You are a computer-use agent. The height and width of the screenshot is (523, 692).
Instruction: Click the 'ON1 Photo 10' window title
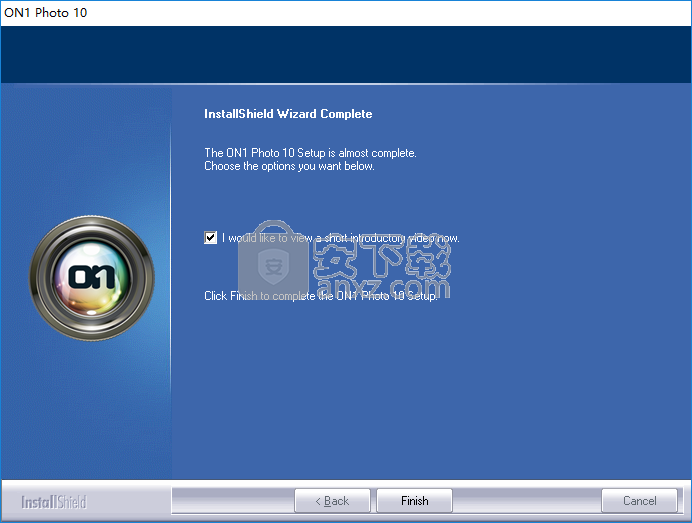tap(45, 12)
